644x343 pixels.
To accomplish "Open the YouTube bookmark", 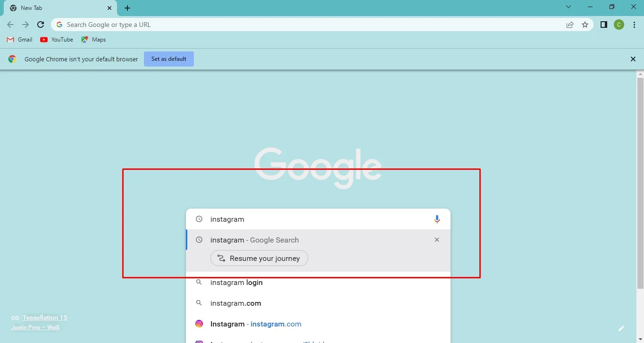I will [57, 40].
